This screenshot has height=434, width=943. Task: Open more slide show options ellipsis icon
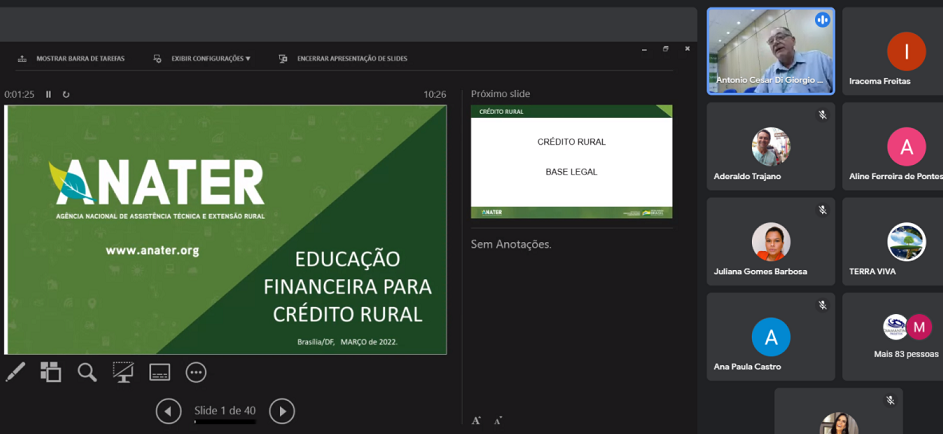pyautogui.click(x=196, y=372)
